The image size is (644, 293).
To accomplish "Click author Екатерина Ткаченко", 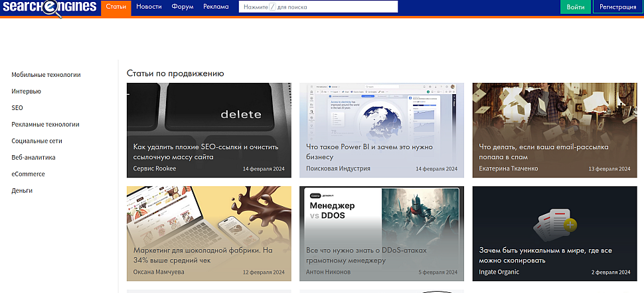I will [x=509, y=168].
